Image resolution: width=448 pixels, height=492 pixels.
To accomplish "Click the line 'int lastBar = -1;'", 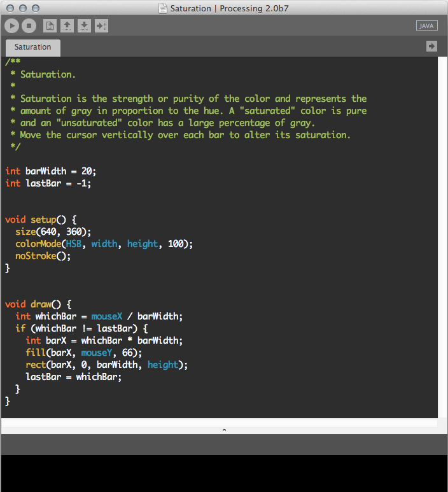I will coord(48,183).
